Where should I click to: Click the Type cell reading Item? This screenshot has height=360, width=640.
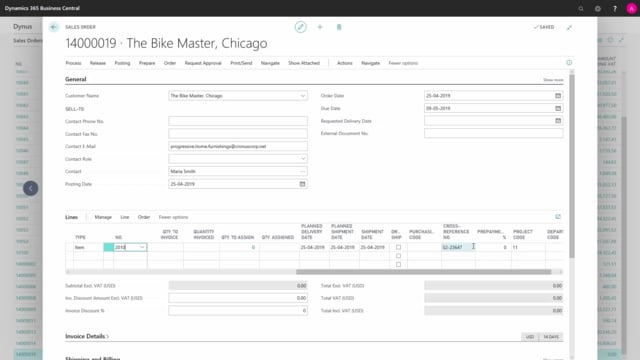(88, 247)
